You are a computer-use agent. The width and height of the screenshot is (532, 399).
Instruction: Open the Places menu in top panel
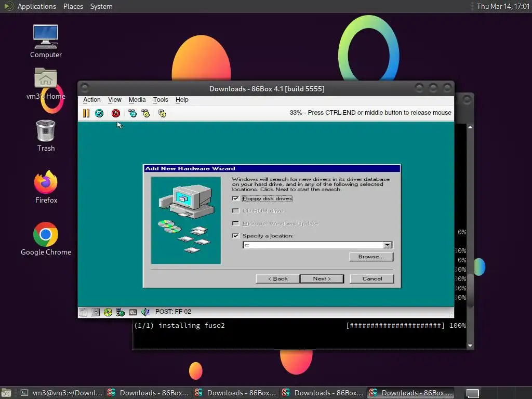73,6
